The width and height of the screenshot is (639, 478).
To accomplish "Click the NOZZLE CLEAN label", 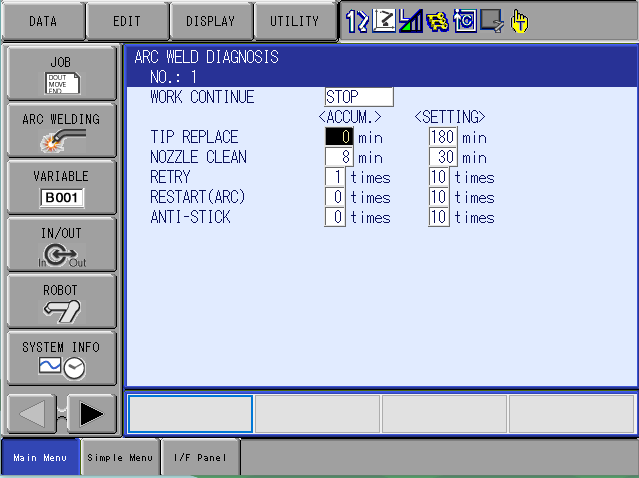I will coord(198,157).
